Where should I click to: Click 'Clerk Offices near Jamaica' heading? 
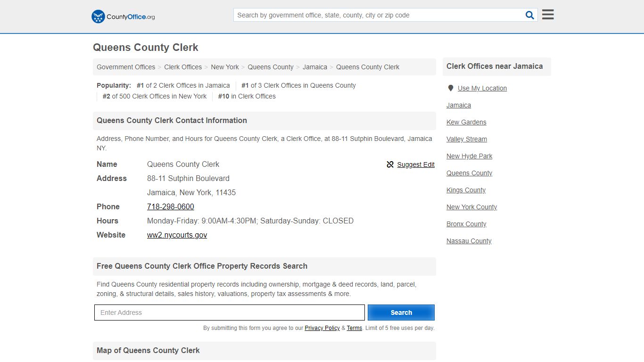[495, 66]
